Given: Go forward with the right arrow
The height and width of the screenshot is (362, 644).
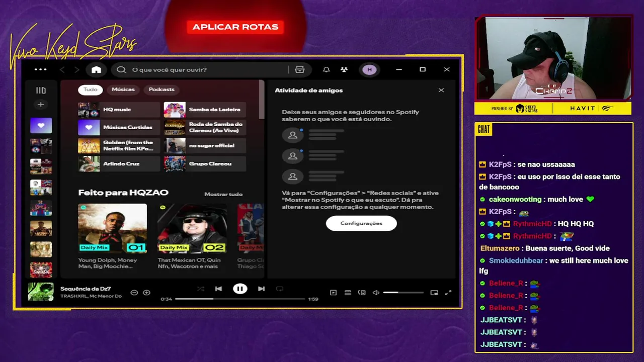Looking at the screenshot, I should (x=76, y=70).
